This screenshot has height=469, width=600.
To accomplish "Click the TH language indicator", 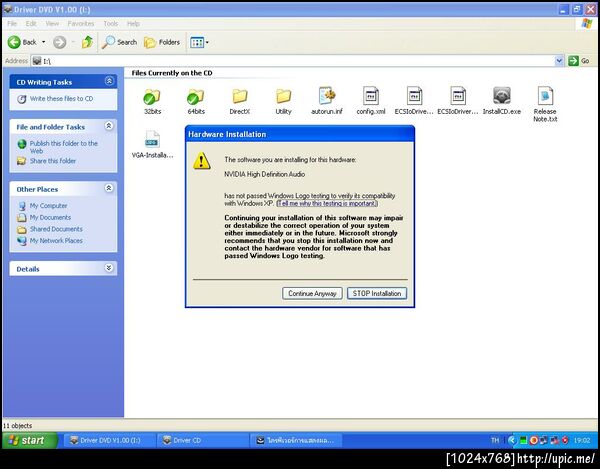I will click(495, 440).
